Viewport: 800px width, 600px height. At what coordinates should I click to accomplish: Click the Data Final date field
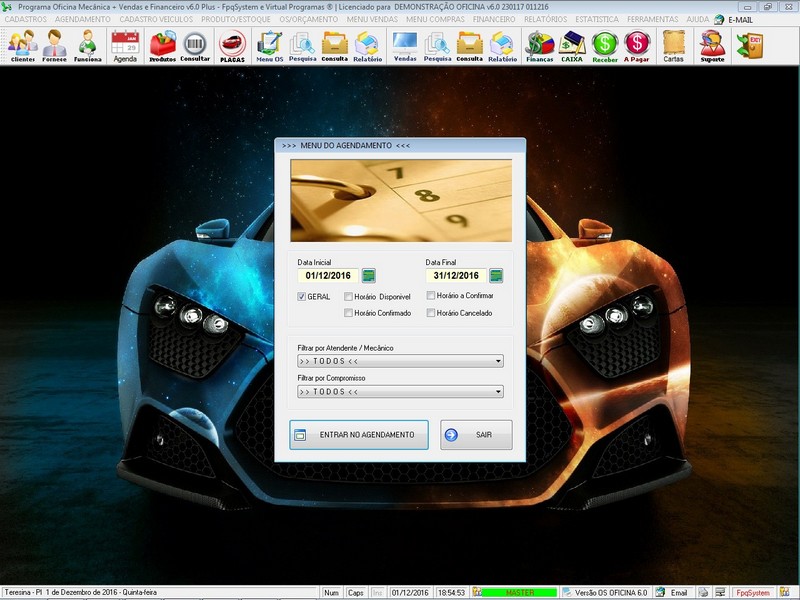456,276
